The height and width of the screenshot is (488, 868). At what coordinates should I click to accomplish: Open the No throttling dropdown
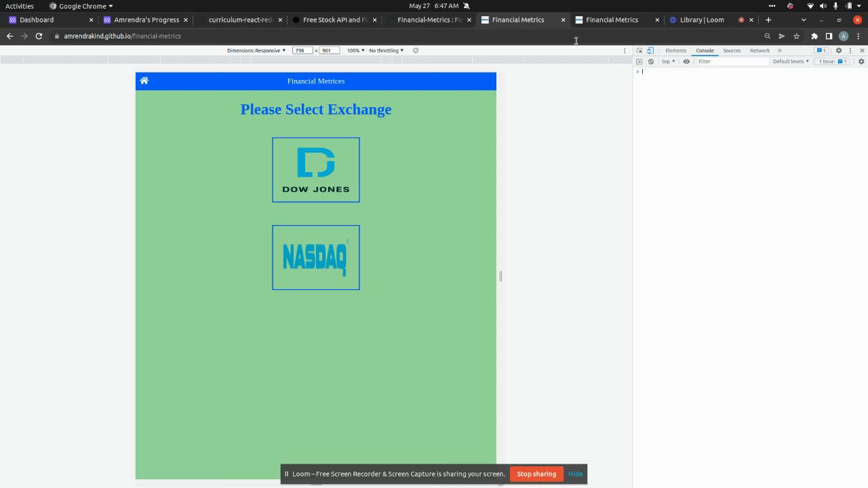click(386, 50)
